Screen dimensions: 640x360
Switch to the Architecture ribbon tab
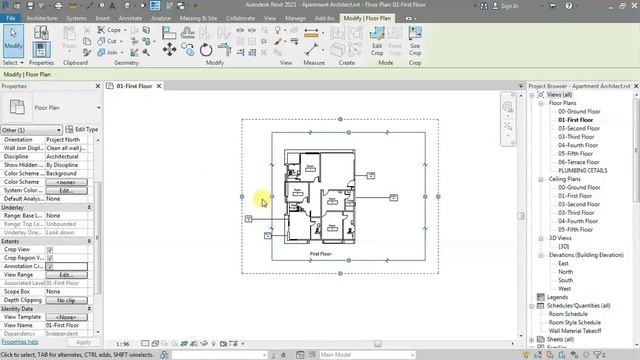point(42,18)
